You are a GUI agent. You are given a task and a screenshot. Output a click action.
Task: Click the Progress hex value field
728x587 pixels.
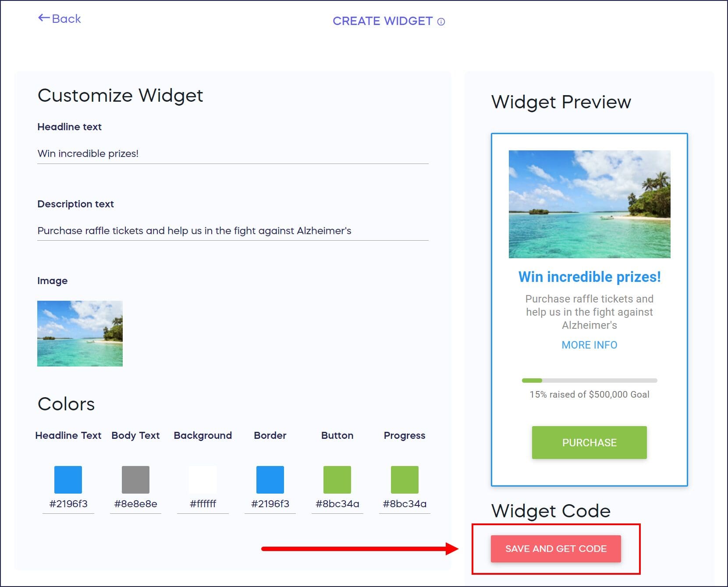pyautogui.click(x=405, y=504)
